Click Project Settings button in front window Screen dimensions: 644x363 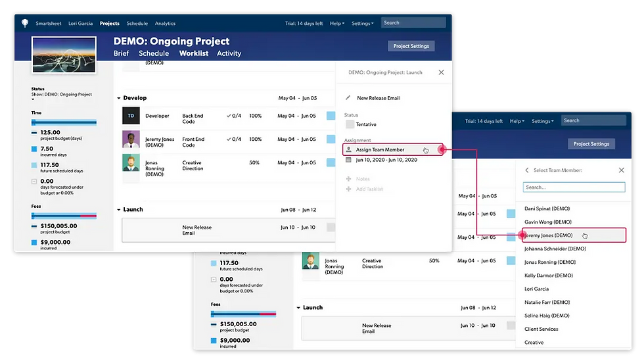tap(411, 46)
